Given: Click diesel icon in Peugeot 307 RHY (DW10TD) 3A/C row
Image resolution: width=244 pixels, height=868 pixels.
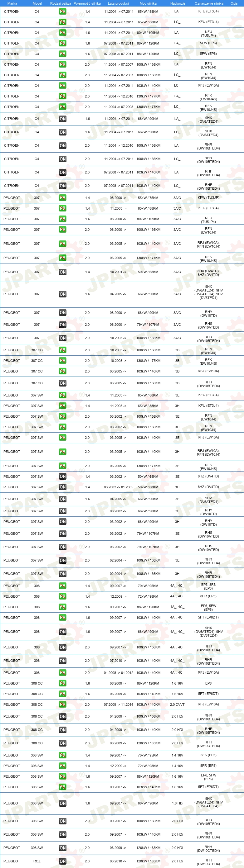Looking at the screenshot, I should (62, 313).
